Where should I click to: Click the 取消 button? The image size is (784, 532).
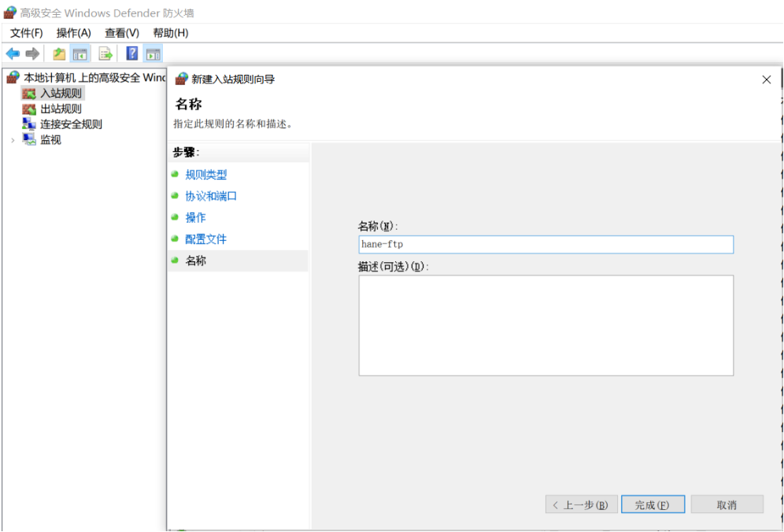(x=727, y=504)
